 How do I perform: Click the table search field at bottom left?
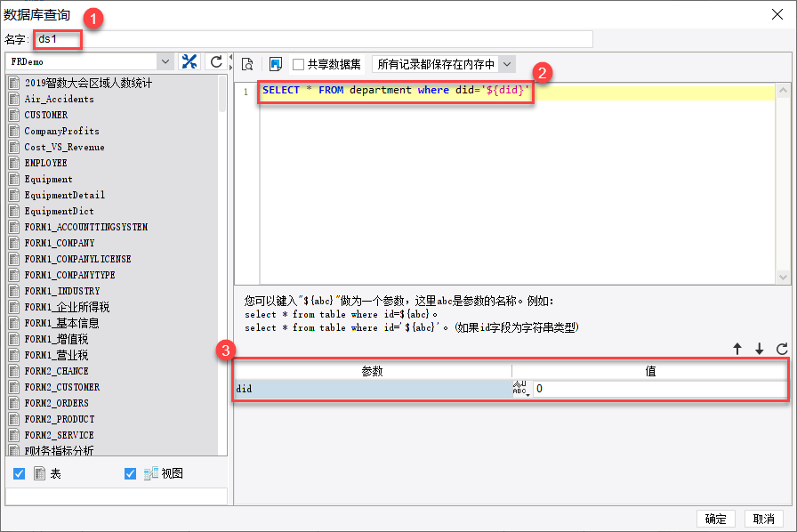tap(116, 496)
